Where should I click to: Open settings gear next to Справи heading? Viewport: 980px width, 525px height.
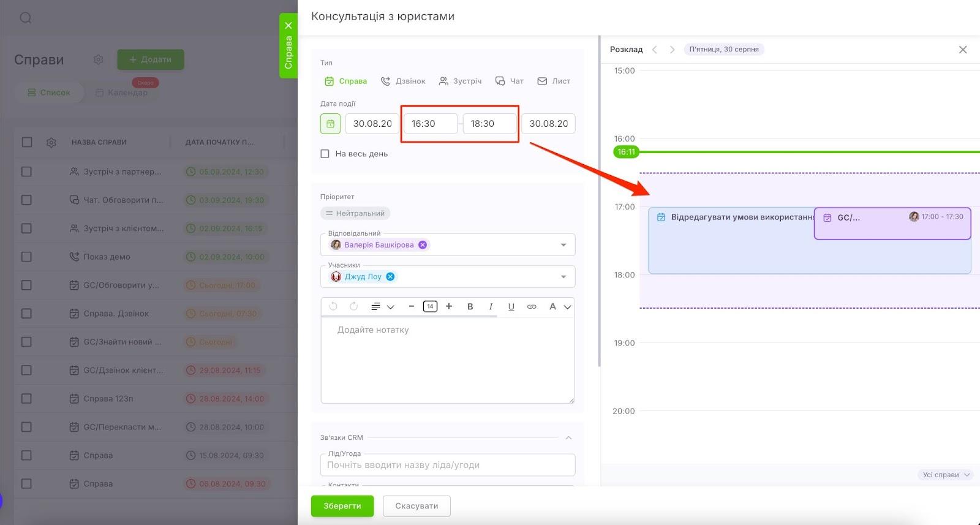[x=98, y=59]
